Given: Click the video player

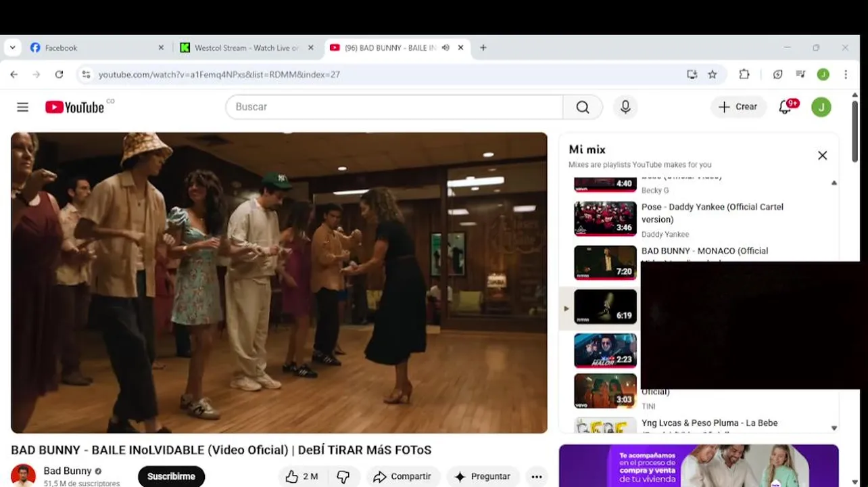Looking at the screenshot, I should click(x=279, y=283).
